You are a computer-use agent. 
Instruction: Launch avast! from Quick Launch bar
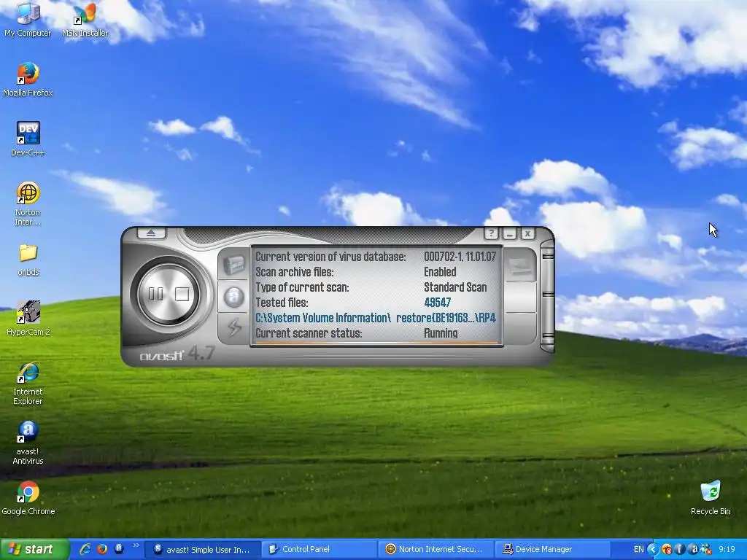coord(119,548)
